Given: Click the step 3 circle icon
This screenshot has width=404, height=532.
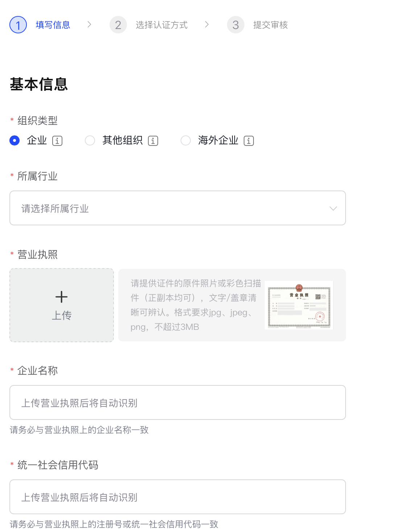Looking at the screenshot, I should [236, 25].
